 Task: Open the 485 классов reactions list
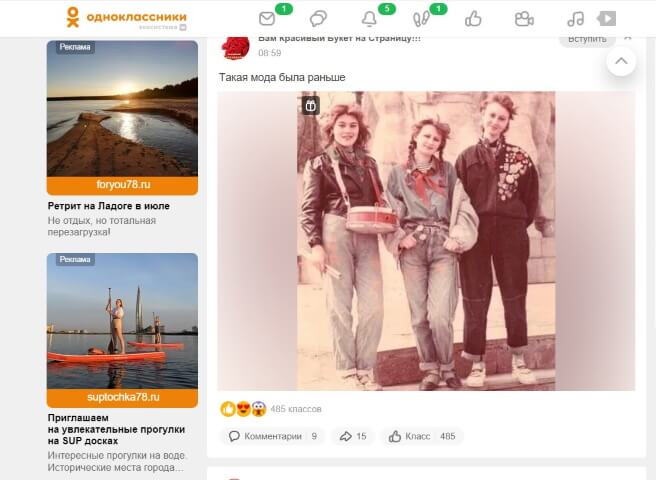(296, 409)
